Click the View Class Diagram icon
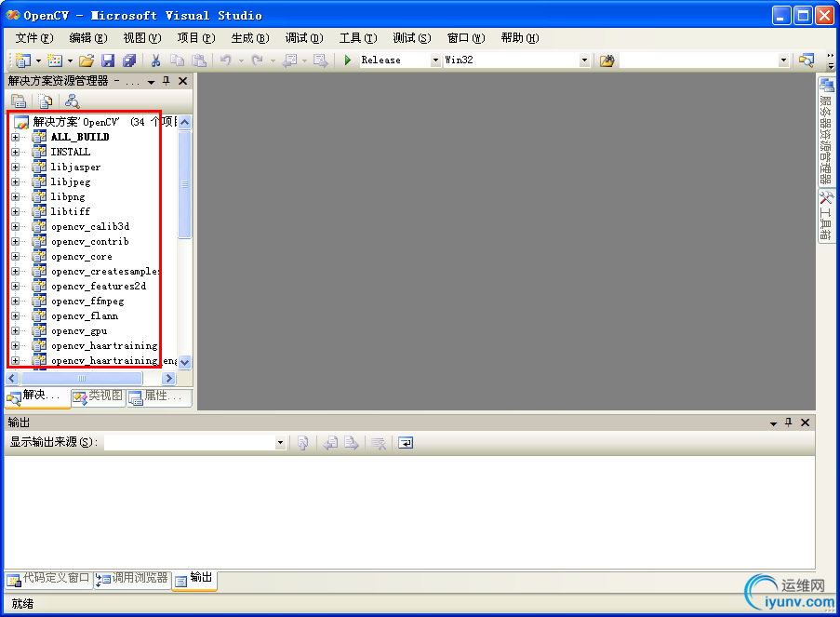This screenshot has height=617, width=840. tap(72, 101)
